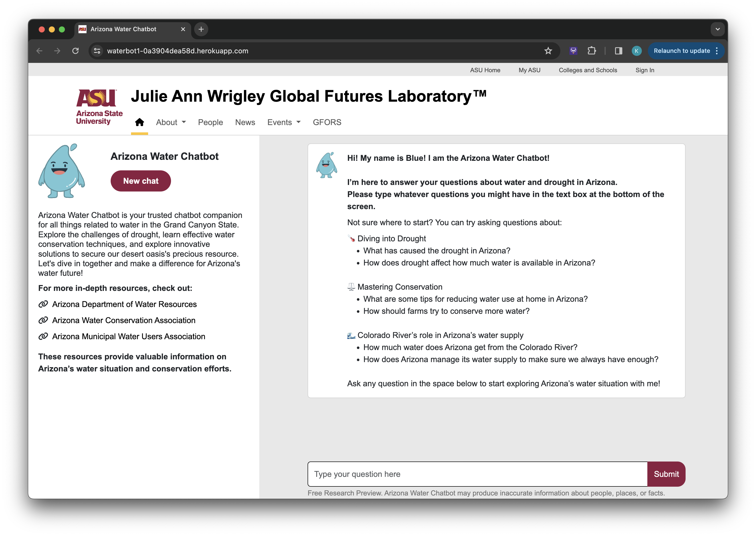Expand the Events dropdown menu
756x536 pixels.
[x=284, y=123]
